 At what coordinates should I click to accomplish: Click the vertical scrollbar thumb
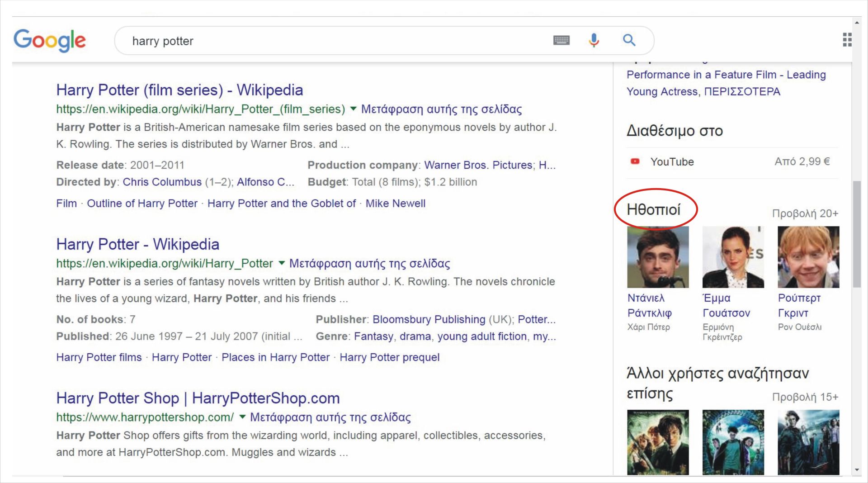point(856,234)
